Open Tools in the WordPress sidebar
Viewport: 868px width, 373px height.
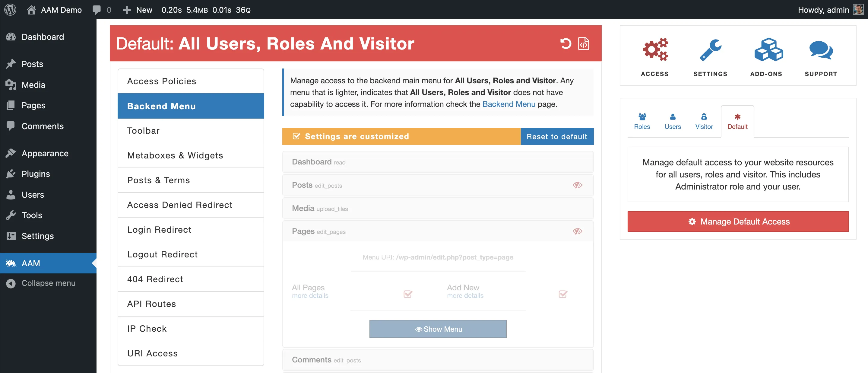point(48,215)
